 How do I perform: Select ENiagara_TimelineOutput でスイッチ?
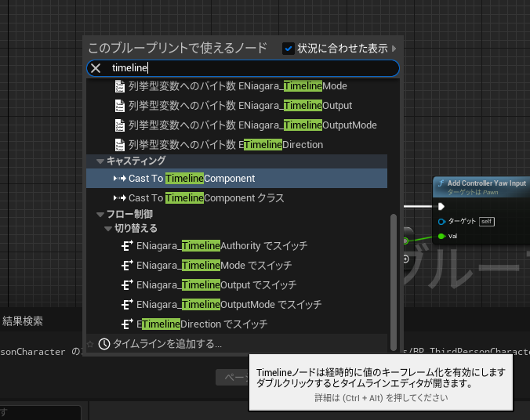click(x=237, y=285)
